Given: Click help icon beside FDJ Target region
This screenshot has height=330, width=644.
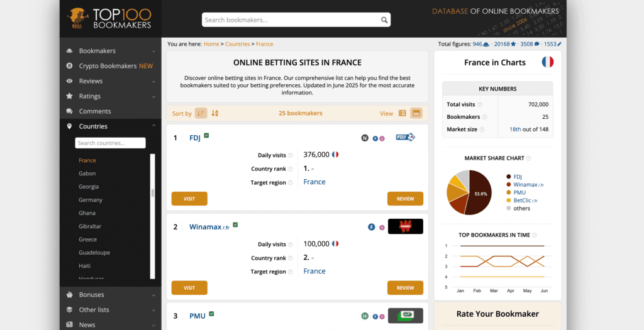Looking at the screenshot, I should pos(291,183).
